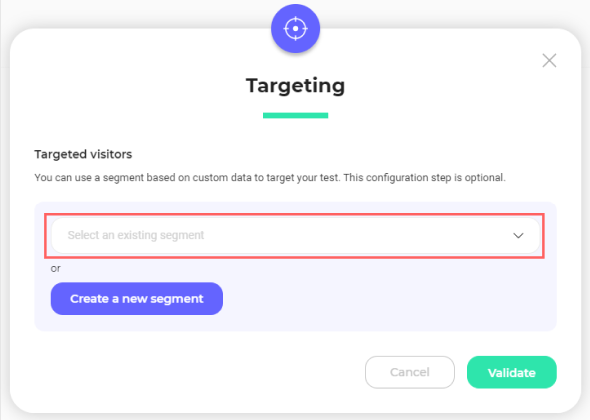Click the description text about custom data segments

[x=270, y=178]
